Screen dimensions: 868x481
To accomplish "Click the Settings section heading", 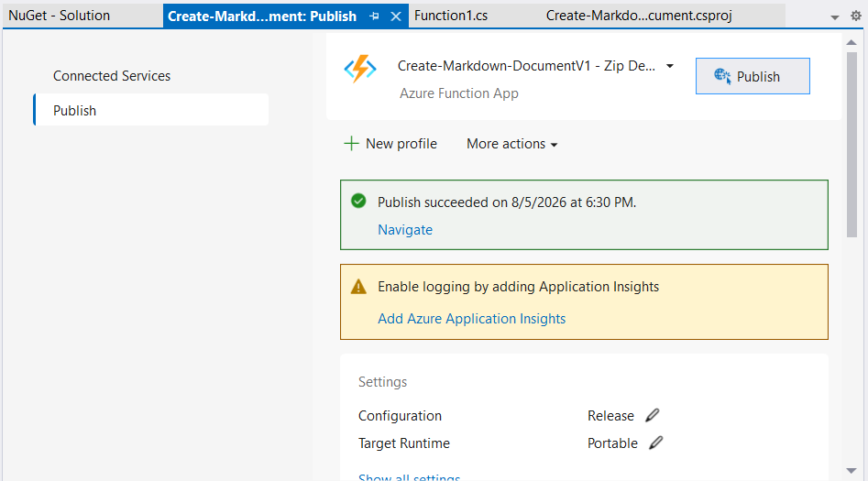I will [382, 382].
